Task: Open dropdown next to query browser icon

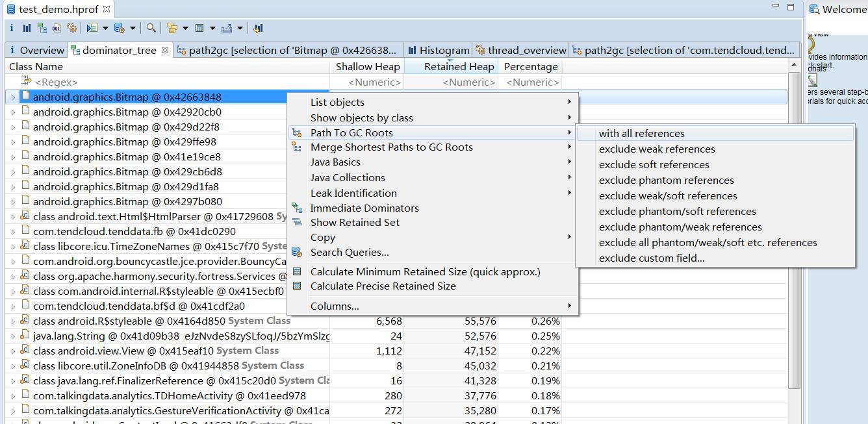Action: click(133, 28)
